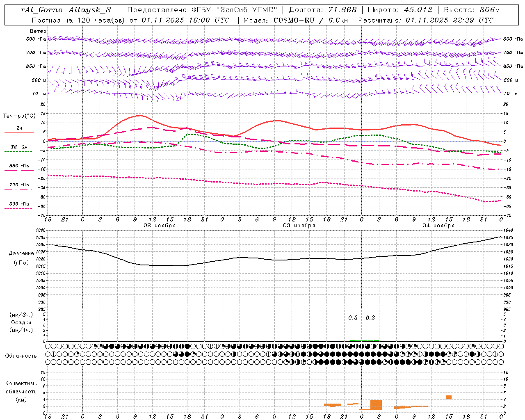
Task: Click the green precipitation bar
Action: (362, 340)
